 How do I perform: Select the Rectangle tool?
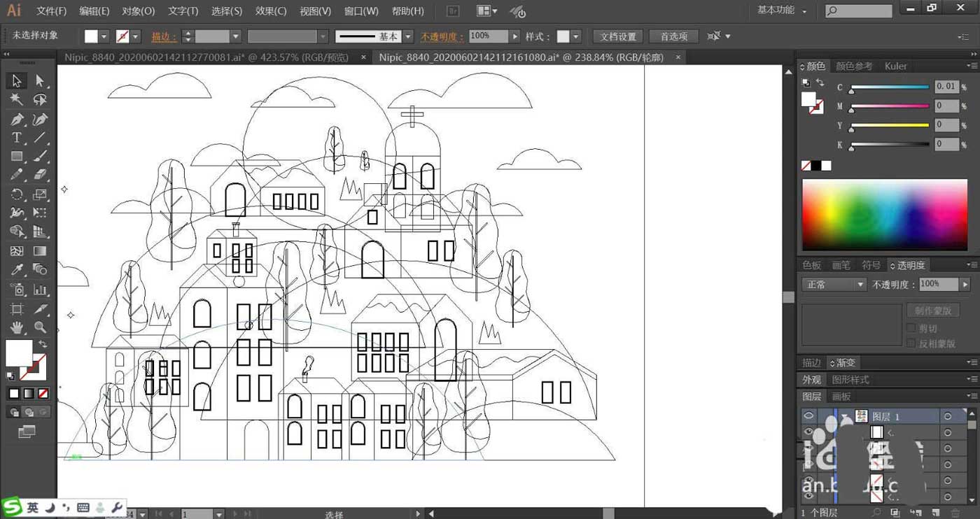17,157
